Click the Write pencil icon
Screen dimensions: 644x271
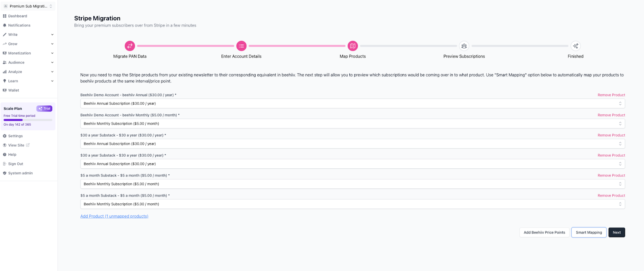(x=4, y=35)
